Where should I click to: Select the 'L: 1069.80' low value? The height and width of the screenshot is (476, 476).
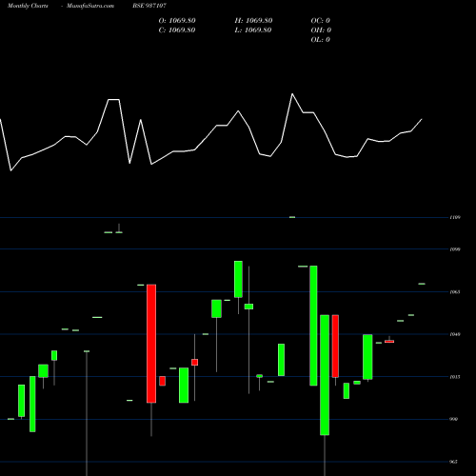click(253, 30)
